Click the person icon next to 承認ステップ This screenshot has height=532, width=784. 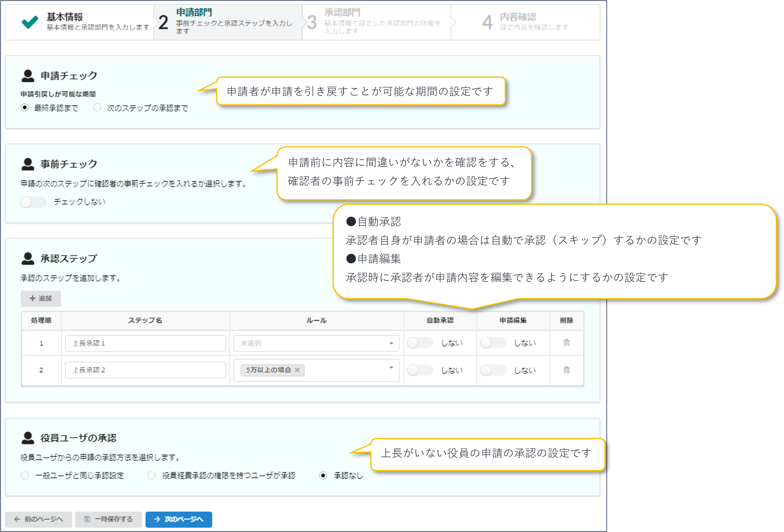click(x=28, y=258)
